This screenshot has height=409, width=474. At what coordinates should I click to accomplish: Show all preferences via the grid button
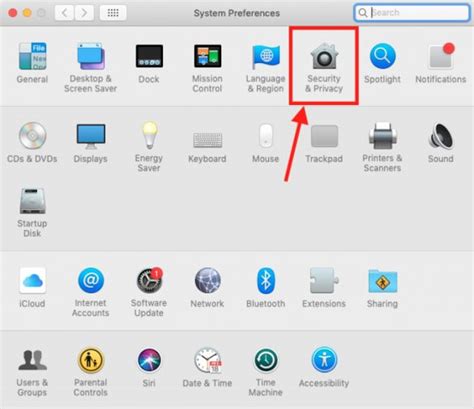(113, 13)
